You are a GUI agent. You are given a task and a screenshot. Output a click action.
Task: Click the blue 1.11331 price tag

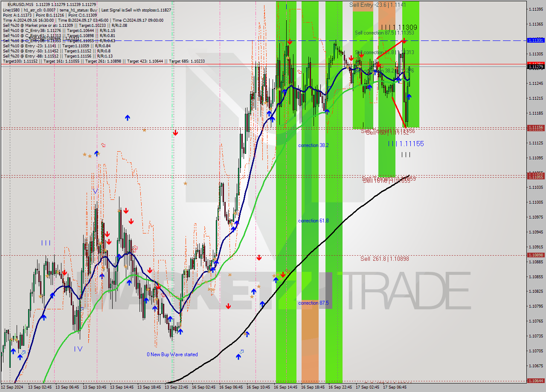point(535,40)
